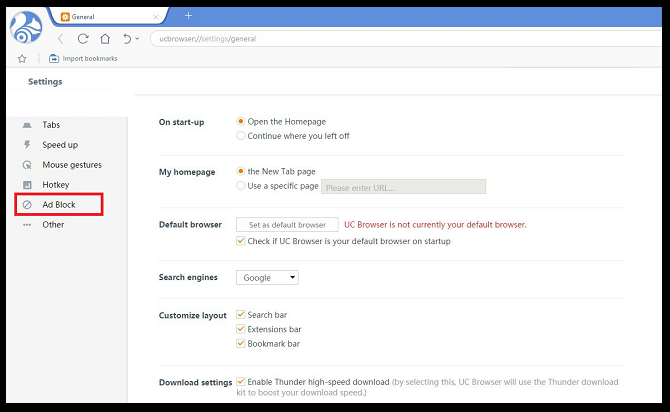Close the General tab
Screen dimensions: 670x412
tap(155, 17)
